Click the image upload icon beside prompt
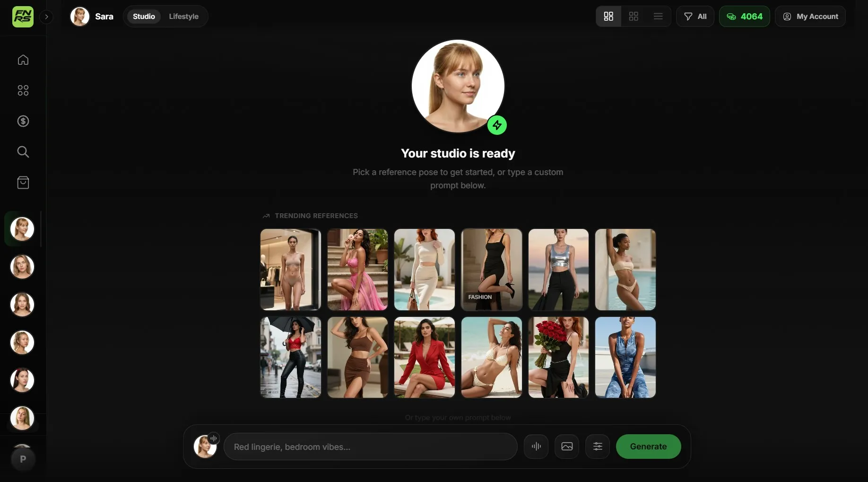Viewport: 868px width, 482px height. [x=566, y=447]
